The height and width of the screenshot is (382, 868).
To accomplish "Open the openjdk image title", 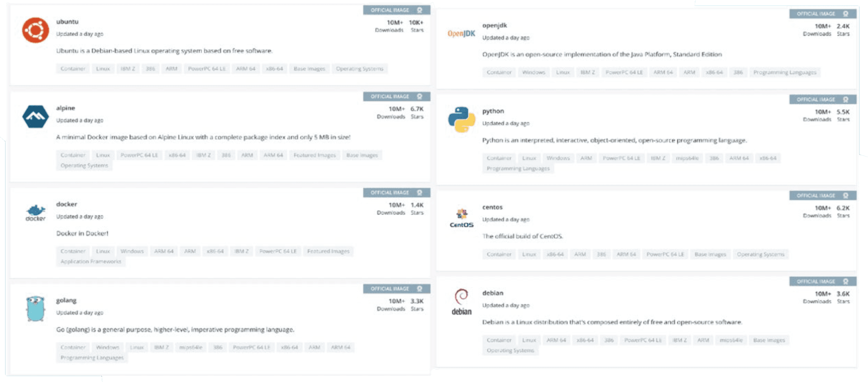I will tap(494, 25).
